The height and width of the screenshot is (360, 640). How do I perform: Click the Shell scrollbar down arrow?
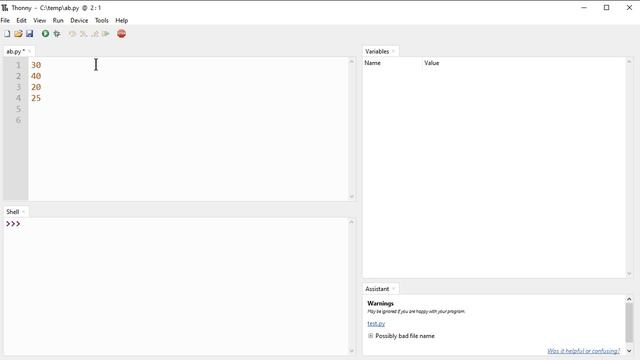(351, 351)
